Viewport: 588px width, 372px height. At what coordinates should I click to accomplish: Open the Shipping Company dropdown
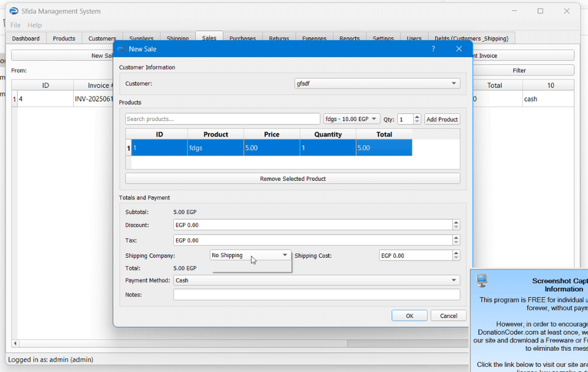click(250, 255)
